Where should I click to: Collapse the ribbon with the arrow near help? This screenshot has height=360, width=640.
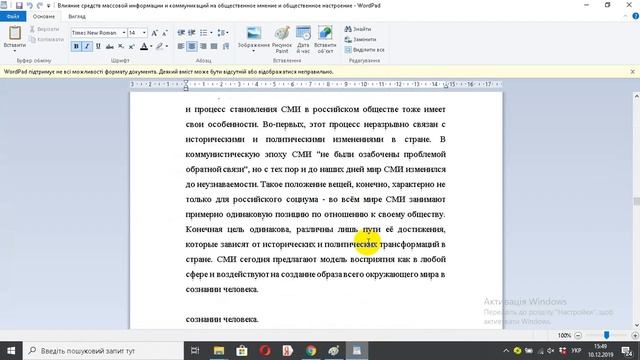pos(626,16)
